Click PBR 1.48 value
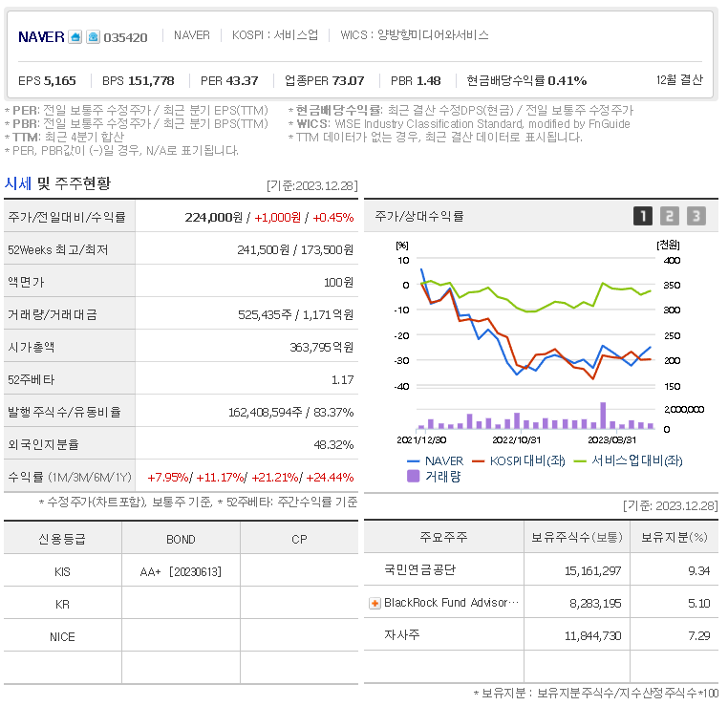The width and height of the screenshot is (728, 706). pyautogui.click(x=416, y=81)
